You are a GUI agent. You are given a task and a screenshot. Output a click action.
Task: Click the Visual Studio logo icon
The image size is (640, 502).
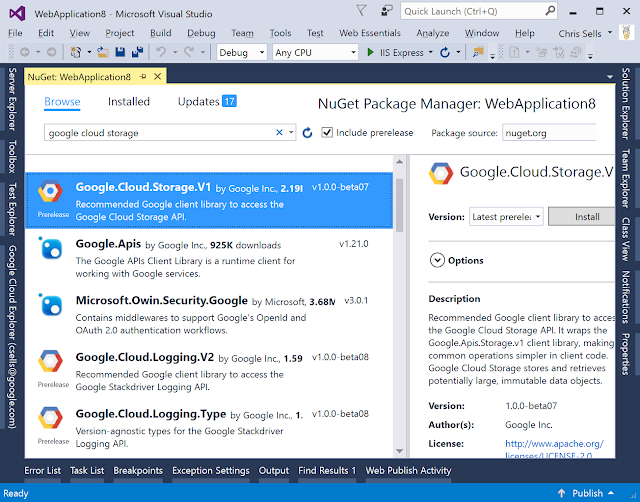coord(18,13)
